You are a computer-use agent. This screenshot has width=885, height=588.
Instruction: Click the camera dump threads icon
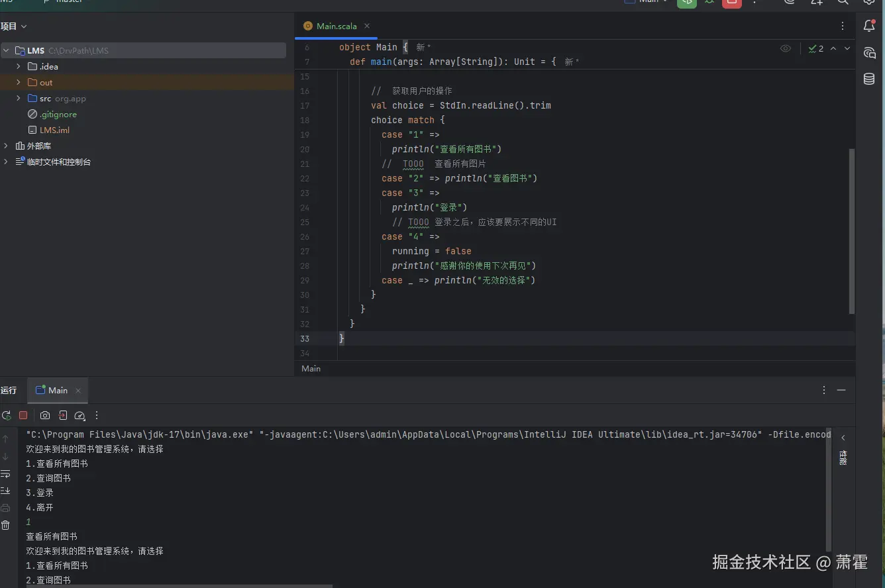[45, 415]
